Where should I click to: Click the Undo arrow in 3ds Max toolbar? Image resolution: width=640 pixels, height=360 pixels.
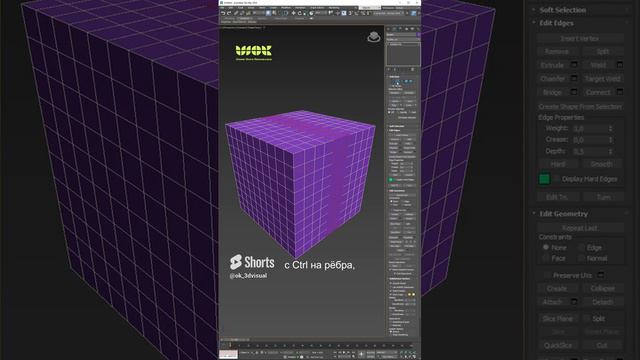pyautogui.click(x=223, y=13)
